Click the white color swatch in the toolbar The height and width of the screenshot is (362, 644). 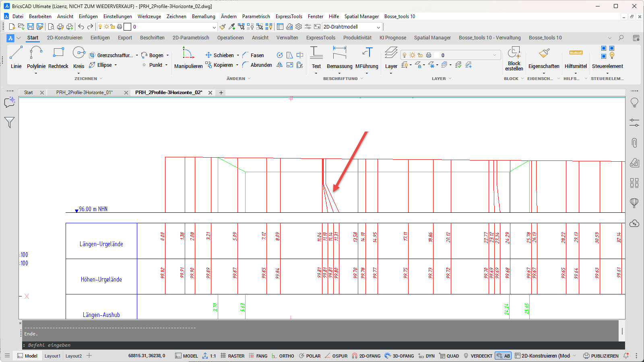tap(127, 27)
